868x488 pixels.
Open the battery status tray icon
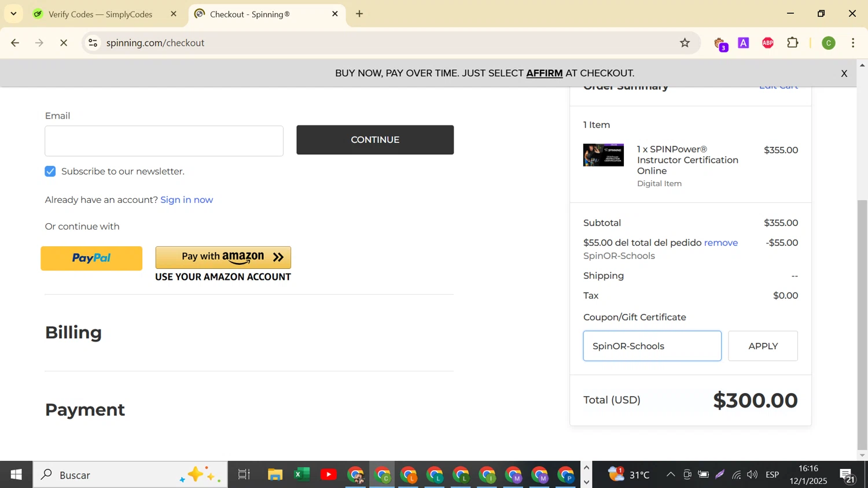point(703,475)
